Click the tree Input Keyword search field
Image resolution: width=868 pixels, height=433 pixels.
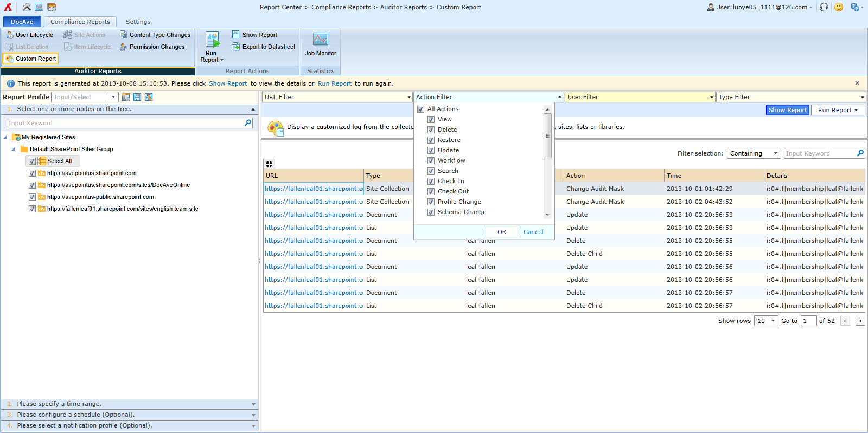[126, 123]
